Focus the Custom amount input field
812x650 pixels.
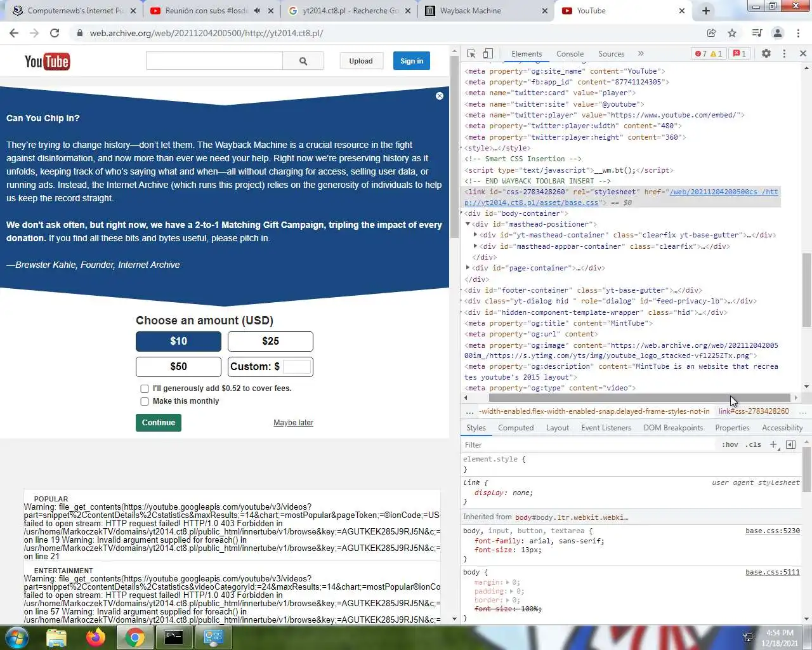297,367
